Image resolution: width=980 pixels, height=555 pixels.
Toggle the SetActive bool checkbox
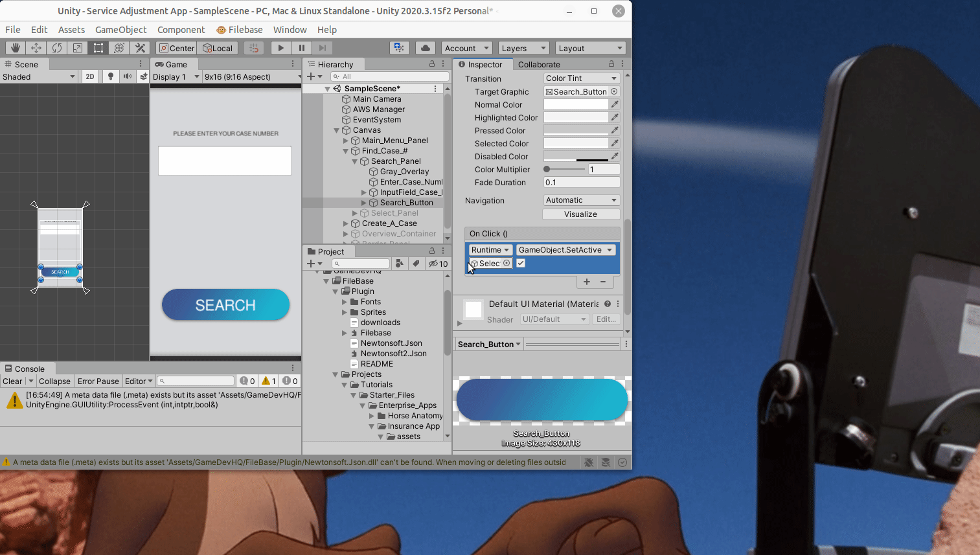(521, 263)
